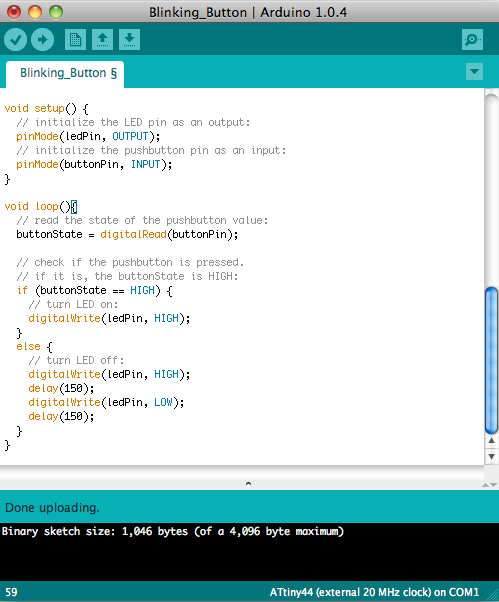The height and width of the screenshot is (602, 499).
Task: Create a new sketch with the New icon
Action: 75,40
